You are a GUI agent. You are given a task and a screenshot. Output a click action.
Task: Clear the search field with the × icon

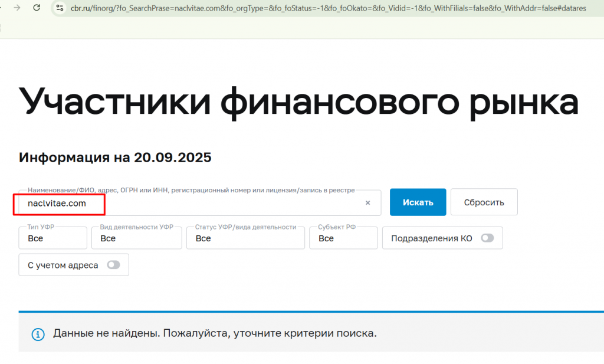coord(367,203)
